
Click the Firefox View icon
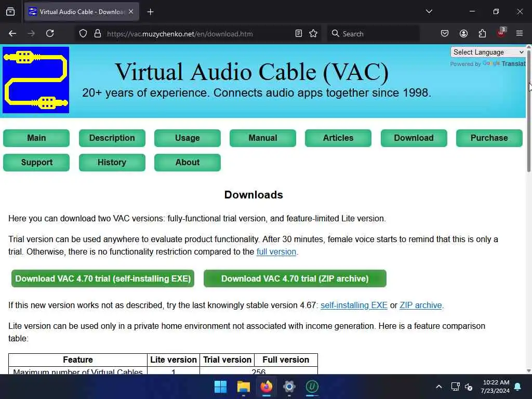coord(10,12)
